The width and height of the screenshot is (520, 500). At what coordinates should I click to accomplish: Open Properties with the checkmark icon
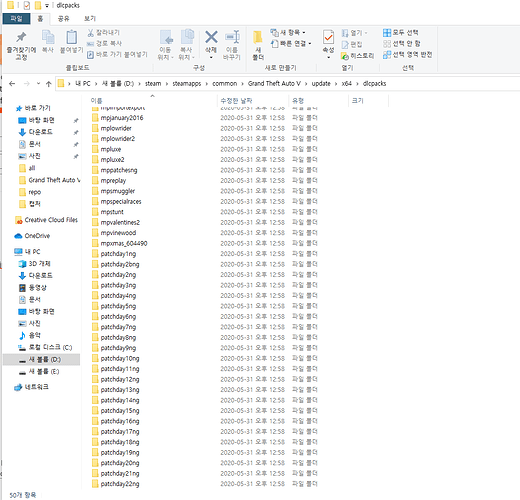(x=328, y=37)
